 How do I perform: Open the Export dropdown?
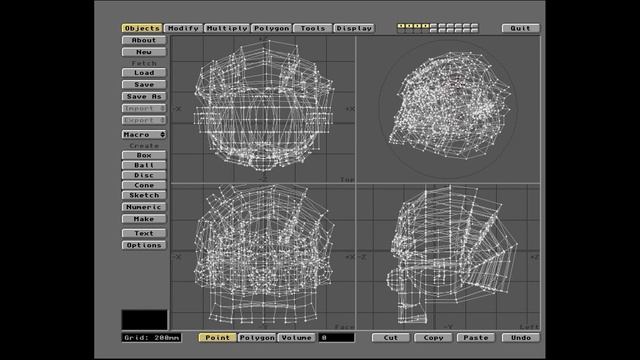[144, 120]
